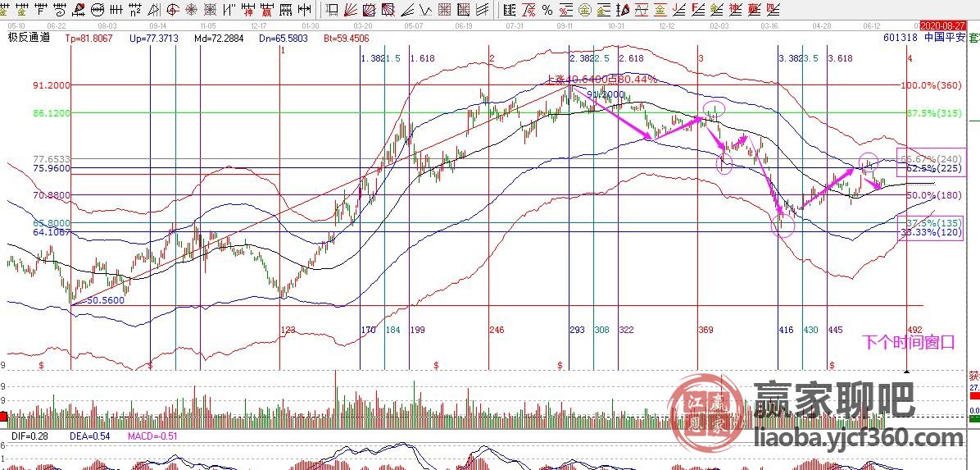Select the n² square time ruler tool
This screenshot has height=470, width=980.
(x=135, y=9)
